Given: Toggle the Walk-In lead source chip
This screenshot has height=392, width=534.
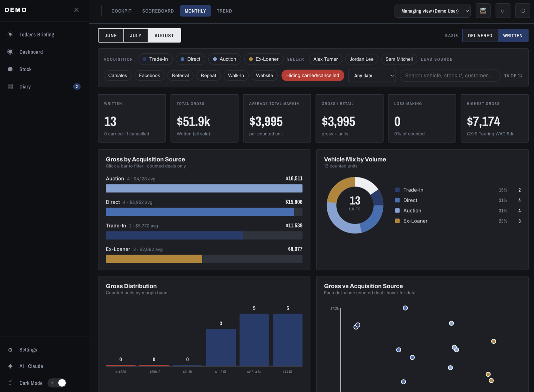Looking at the screenshot, I should pyautogui.click(x=236, y=75).
